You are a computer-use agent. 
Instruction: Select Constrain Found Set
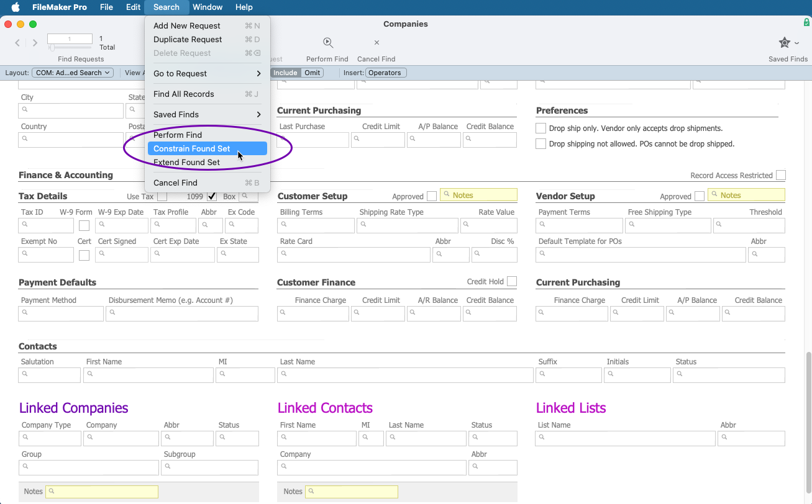pos(208,148)
